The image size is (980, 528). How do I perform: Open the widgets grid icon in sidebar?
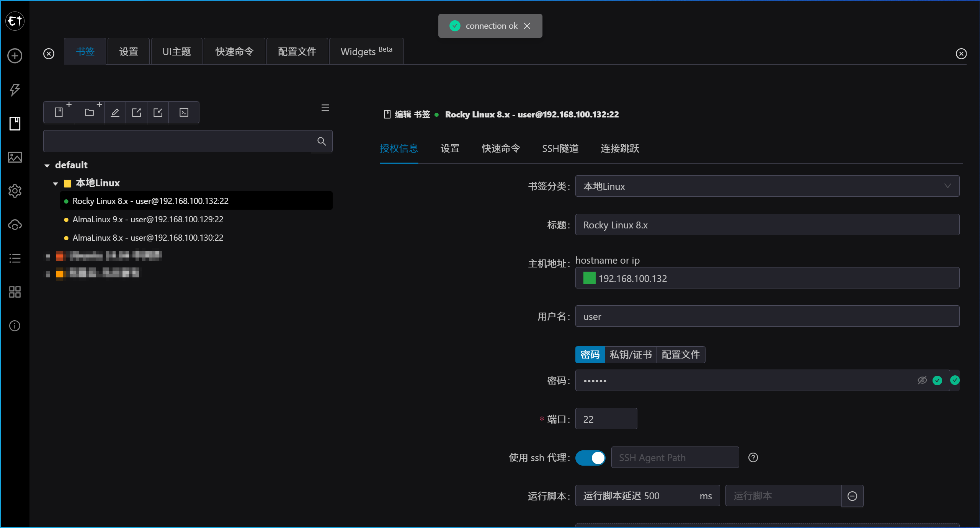(x=15, y=292)
